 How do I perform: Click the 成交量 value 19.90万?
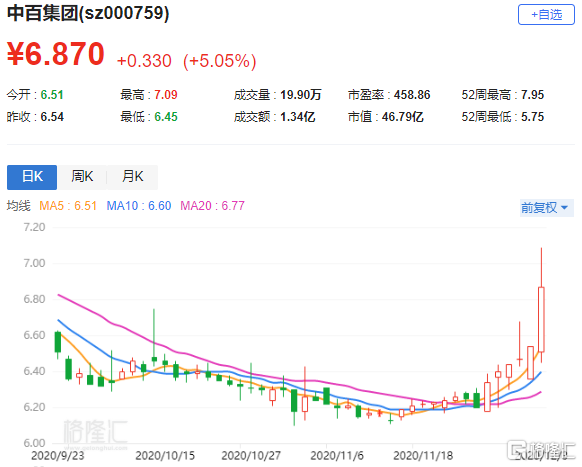pyautogui.click(x=301, y=95)
